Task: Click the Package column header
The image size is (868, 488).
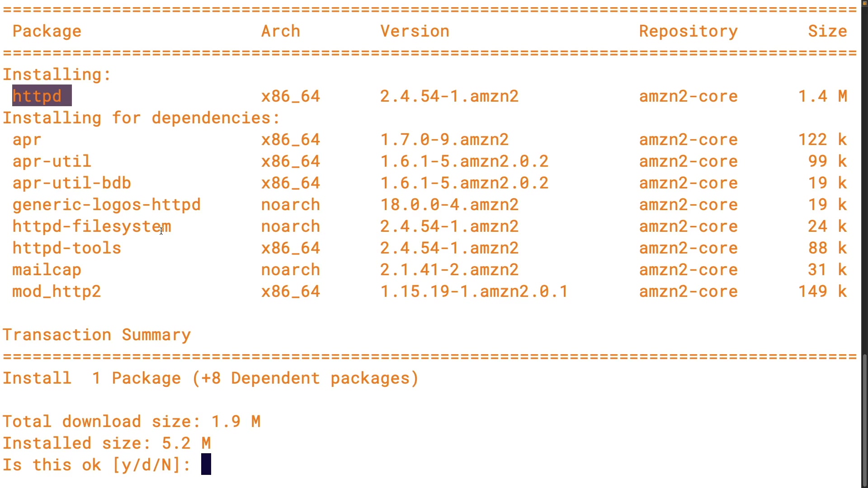Action: pos(47,31)
